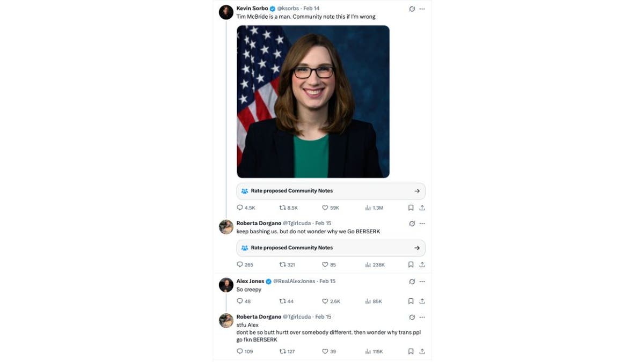The width and height of the screenshot is (644, 362).
Task: Repost Alex Jones's 'So creepy' tweet
Action: tap(282, 301)
